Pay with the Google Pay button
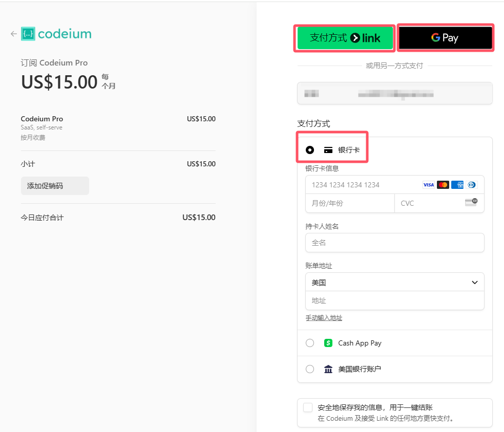Image resolution: width=504 pixels, height=432 pixels. (445, 38)
